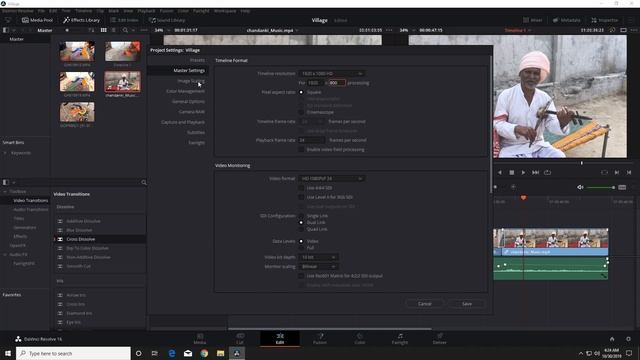Enable Rec601 Matrix for 4:2:2 SDI output
Image resolution: width=640 pixels, height=360 pixels.
click(x=301, y=276)
